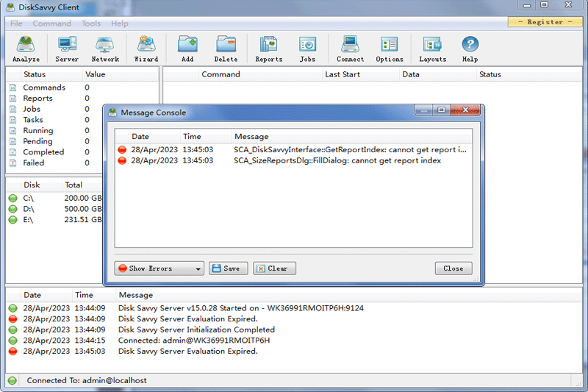Click the Commands status row icon

pyautogui.click(x=13, y=88)
